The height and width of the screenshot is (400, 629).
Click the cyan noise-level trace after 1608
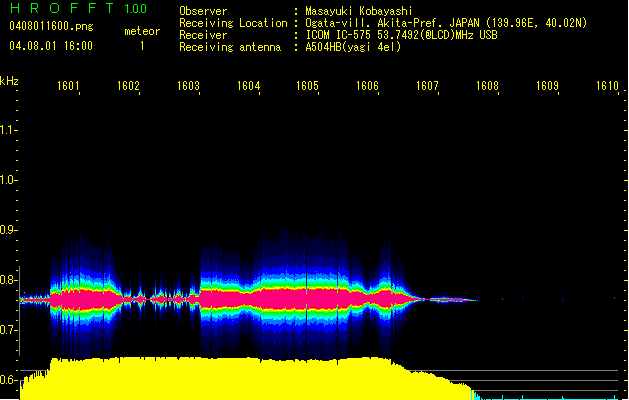tap(550, 398)
